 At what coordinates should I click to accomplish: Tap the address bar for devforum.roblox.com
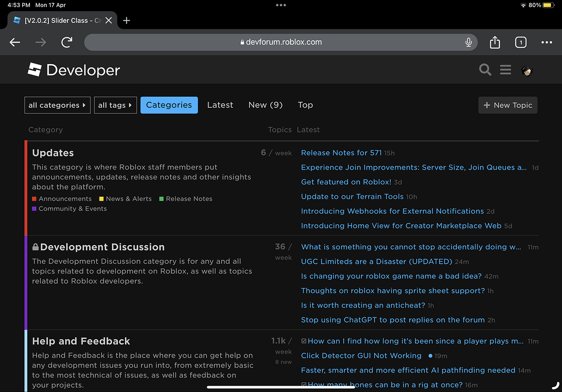pyautogui.click(x=281, y=42)
